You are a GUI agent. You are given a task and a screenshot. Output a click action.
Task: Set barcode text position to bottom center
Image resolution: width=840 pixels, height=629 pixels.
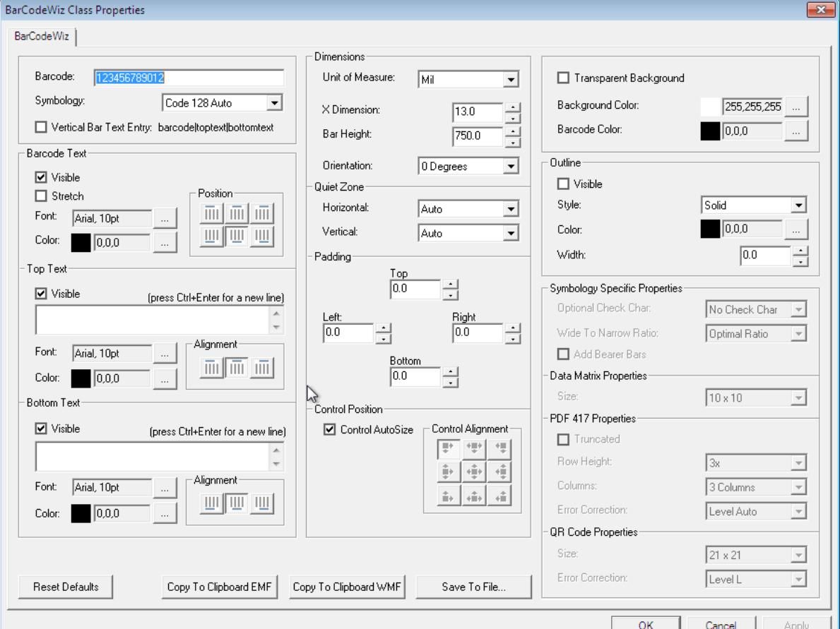(237, 236)
